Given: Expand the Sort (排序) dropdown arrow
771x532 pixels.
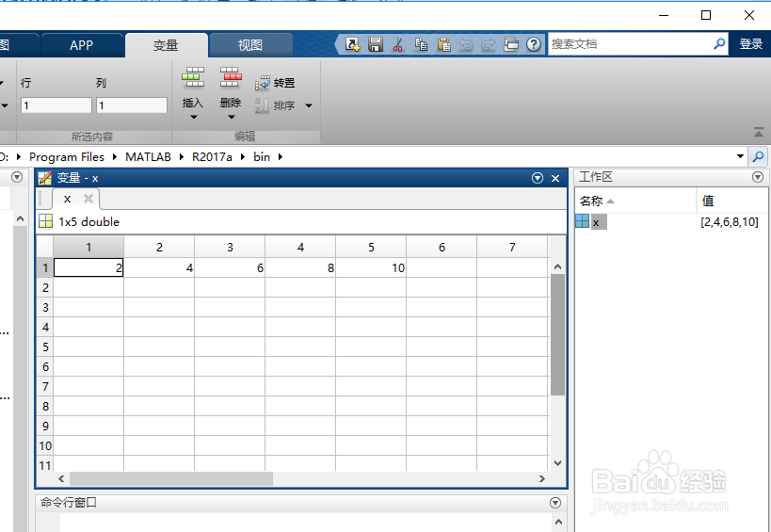Looking at the screenshot, I should [309, 105].
